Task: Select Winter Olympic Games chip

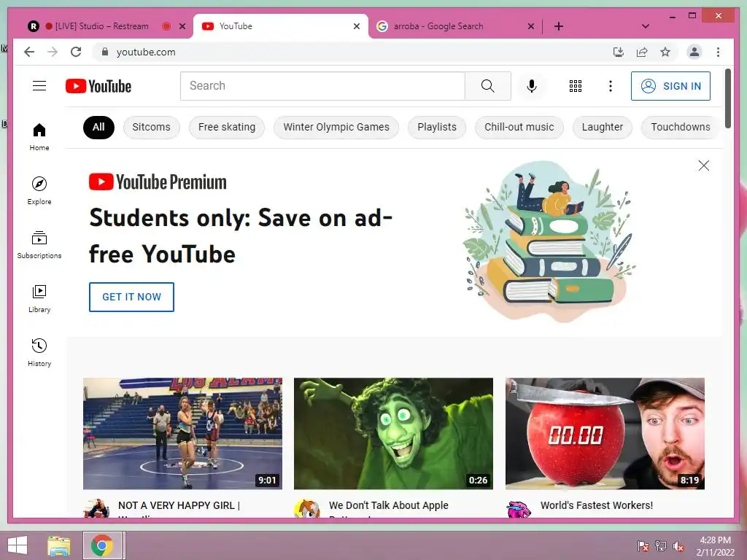Action: [336, 127]
